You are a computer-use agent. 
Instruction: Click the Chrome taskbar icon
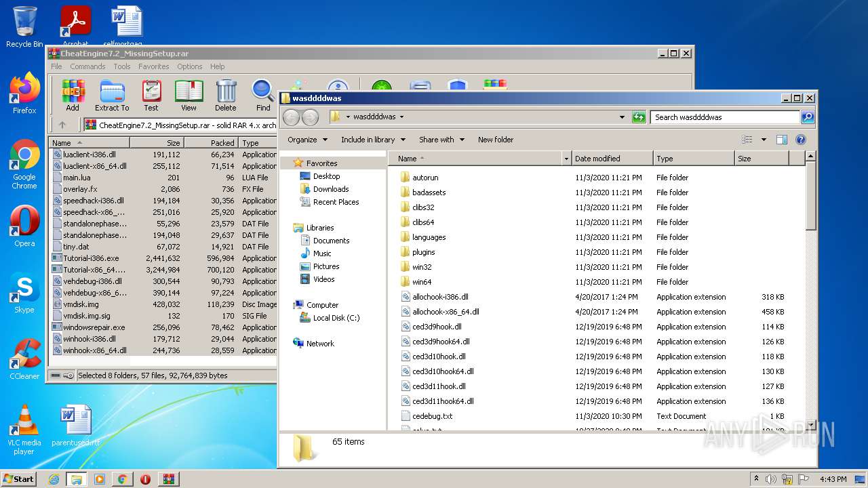point(122,479)
